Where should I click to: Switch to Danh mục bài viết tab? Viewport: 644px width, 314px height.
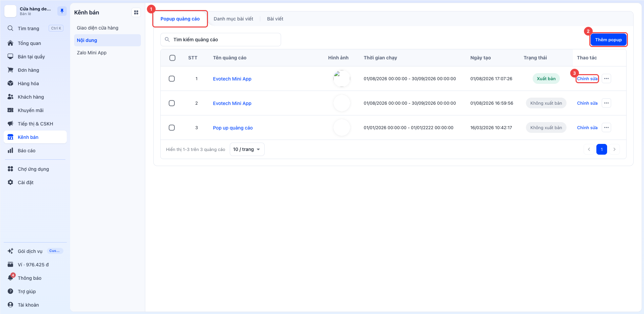[x=233, y=19]
